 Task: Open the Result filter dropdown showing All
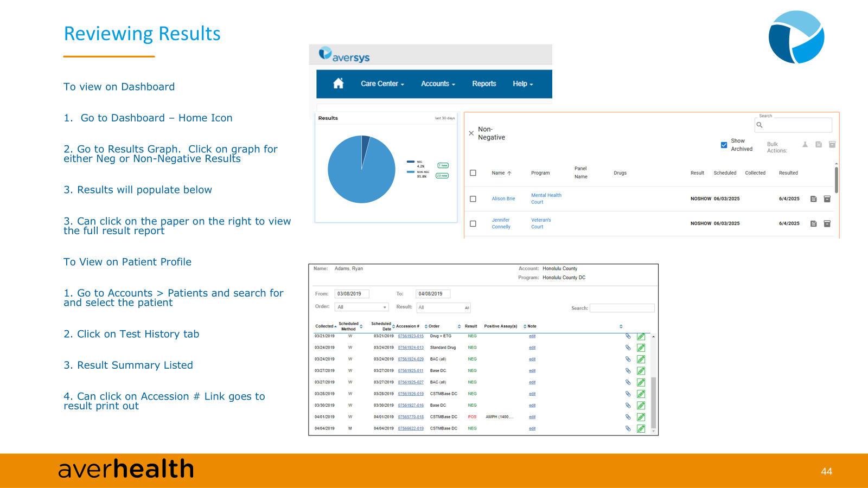pos(443,307)
